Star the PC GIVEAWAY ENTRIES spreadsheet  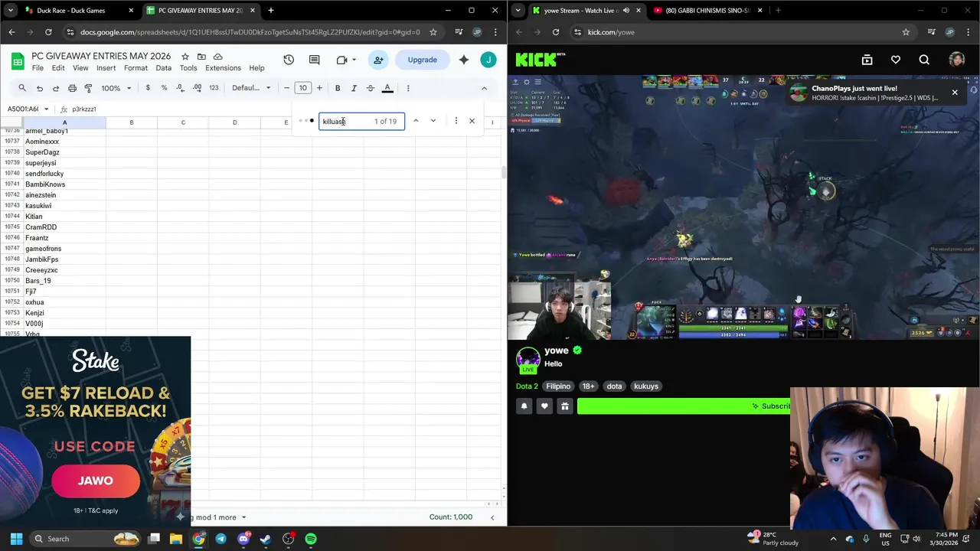[185, 57]
